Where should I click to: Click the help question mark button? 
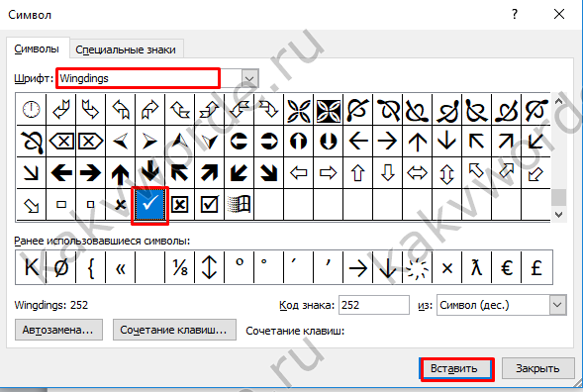point(515,15)
